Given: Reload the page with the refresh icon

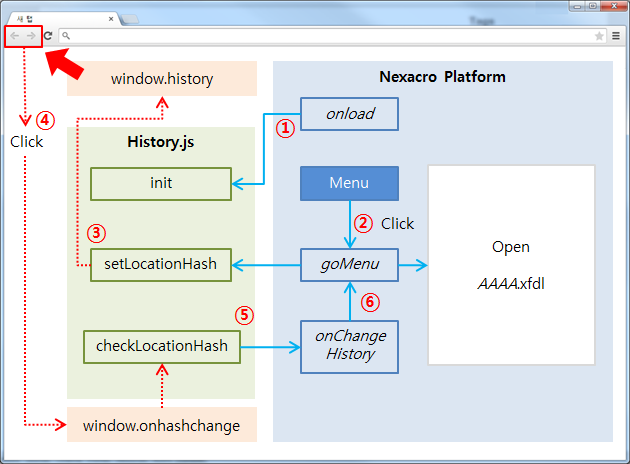Looking at the screenshot, I should coord(47,35).
